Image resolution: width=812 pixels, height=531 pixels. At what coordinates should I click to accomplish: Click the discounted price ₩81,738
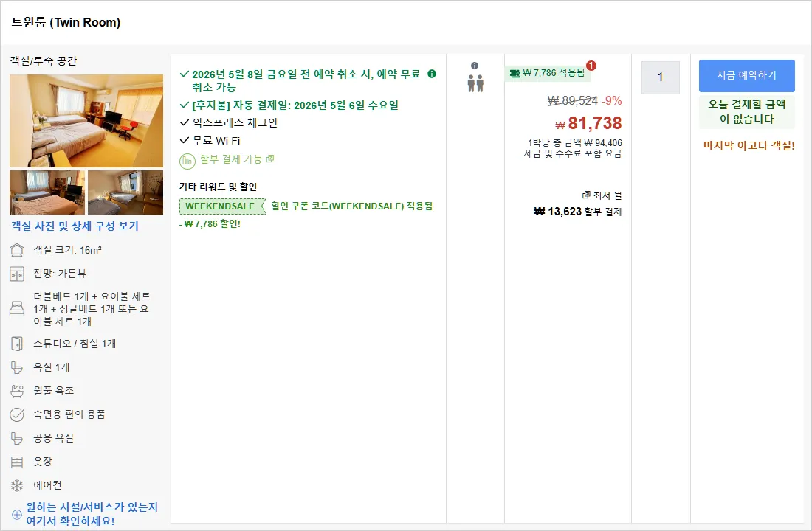pos(588,123)
